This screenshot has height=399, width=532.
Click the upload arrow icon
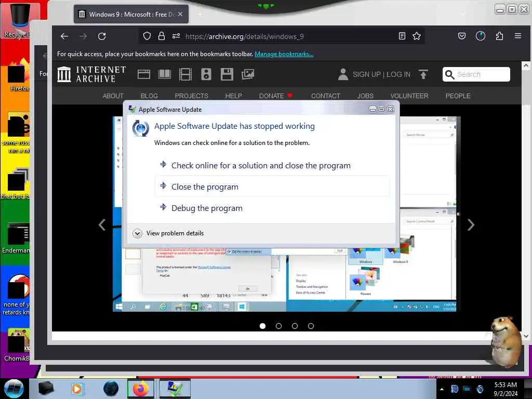(423, 74)
